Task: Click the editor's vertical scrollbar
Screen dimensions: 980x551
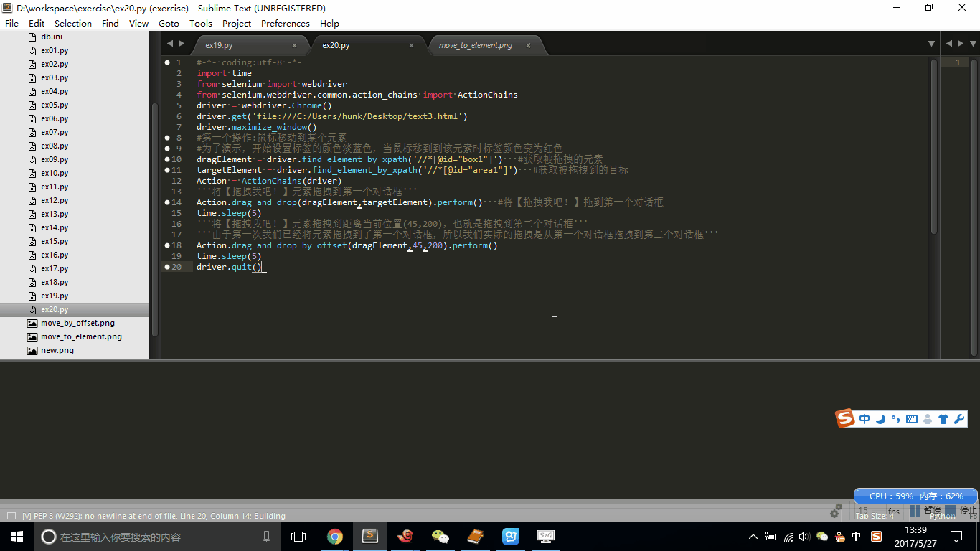Action: coord(933,143)
